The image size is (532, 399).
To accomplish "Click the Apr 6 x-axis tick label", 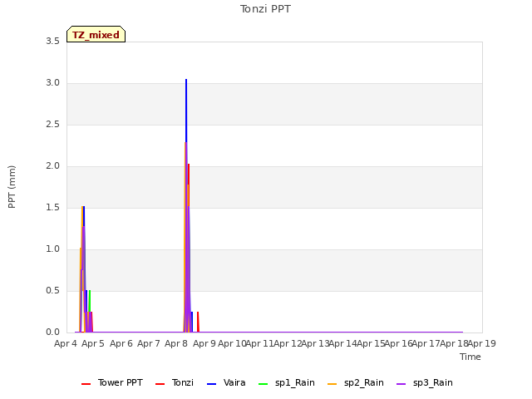I will tap(121, 343).
